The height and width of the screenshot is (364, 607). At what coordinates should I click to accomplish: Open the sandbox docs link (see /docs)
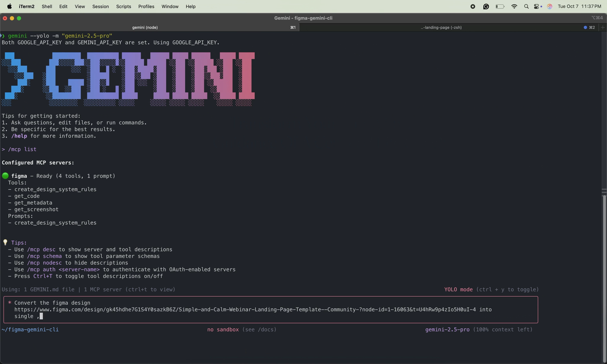[259, 329]
